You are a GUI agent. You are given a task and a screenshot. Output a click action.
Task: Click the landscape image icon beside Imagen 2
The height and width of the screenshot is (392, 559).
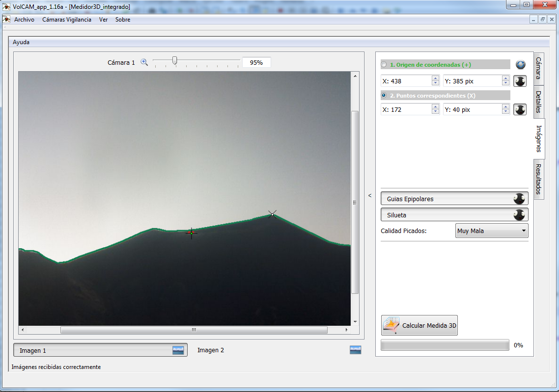tap(356, 350)
